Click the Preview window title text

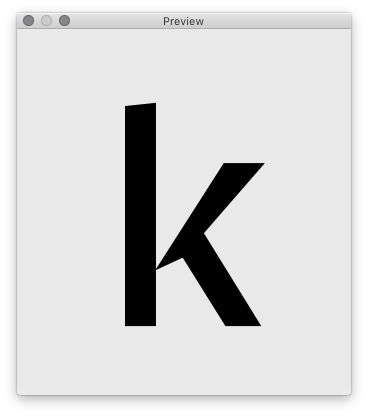[x=183, y=21]
